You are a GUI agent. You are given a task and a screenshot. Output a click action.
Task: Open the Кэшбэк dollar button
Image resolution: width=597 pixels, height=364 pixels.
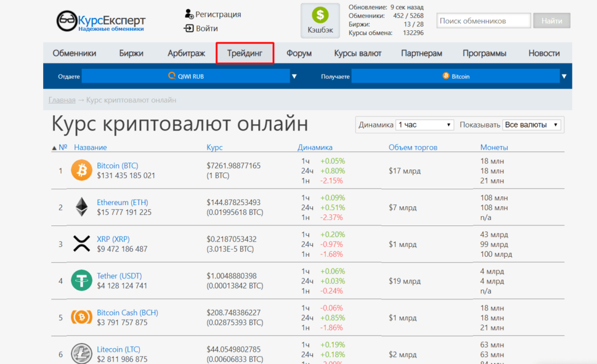(x=320, y=20)
